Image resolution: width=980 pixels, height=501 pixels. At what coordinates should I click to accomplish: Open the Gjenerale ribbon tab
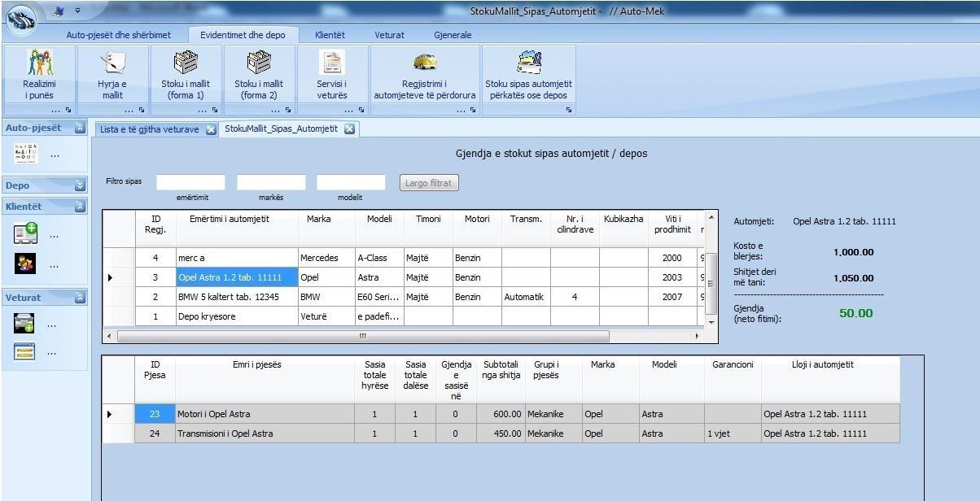453,35
